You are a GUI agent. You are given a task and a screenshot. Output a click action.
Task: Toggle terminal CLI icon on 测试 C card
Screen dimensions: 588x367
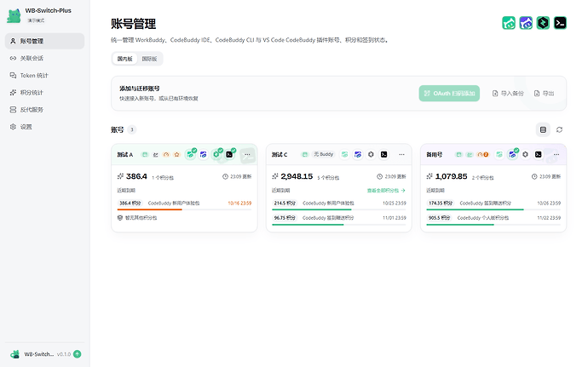point(383,154)
